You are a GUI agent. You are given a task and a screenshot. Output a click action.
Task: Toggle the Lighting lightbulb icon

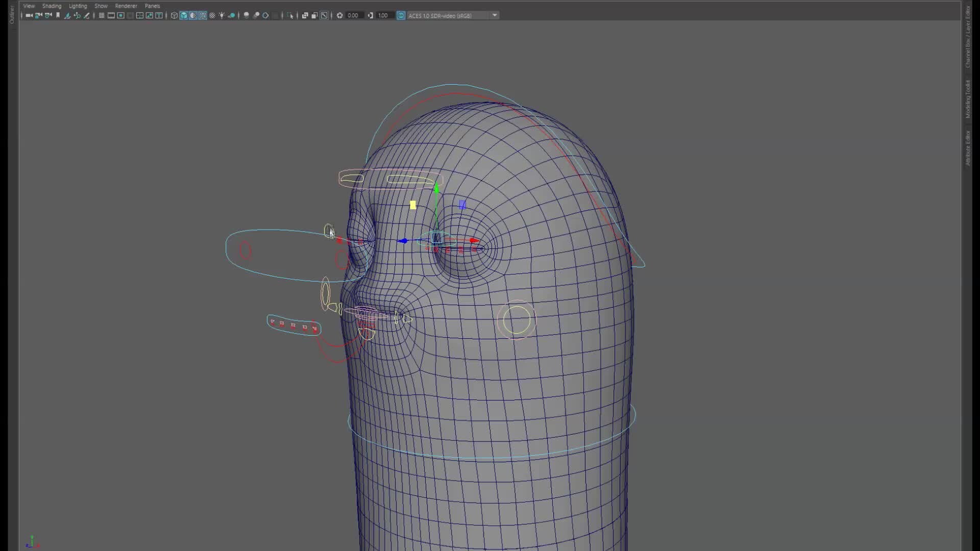pos(222,16)
